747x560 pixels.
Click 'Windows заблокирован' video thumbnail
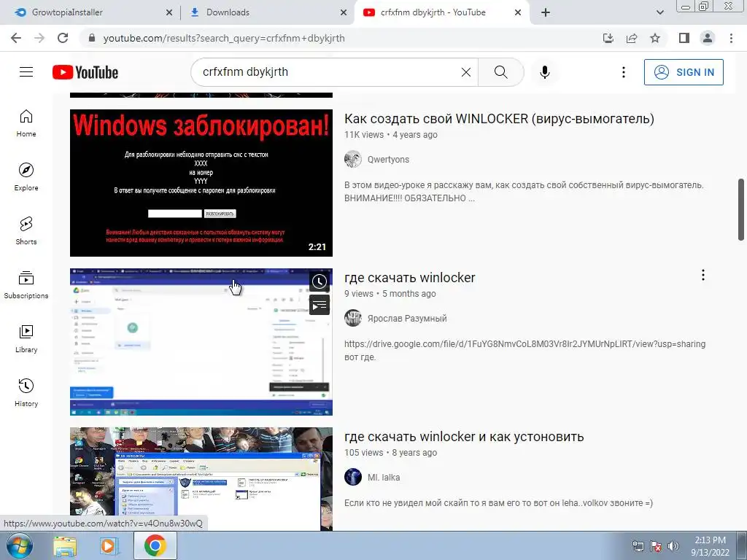point(201,183)
